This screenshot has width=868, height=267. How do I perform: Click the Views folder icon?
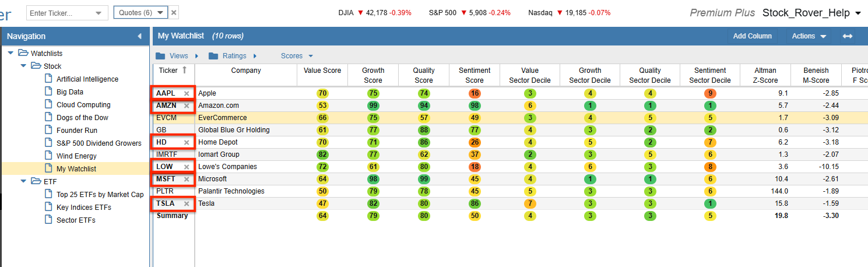[x=160, y=56]
